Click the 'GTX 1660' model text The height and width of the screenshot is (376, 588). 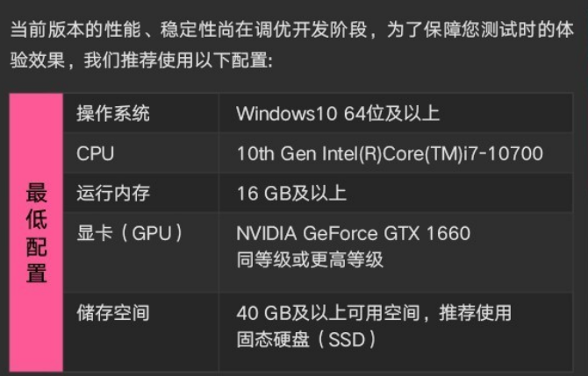[427, 233]
